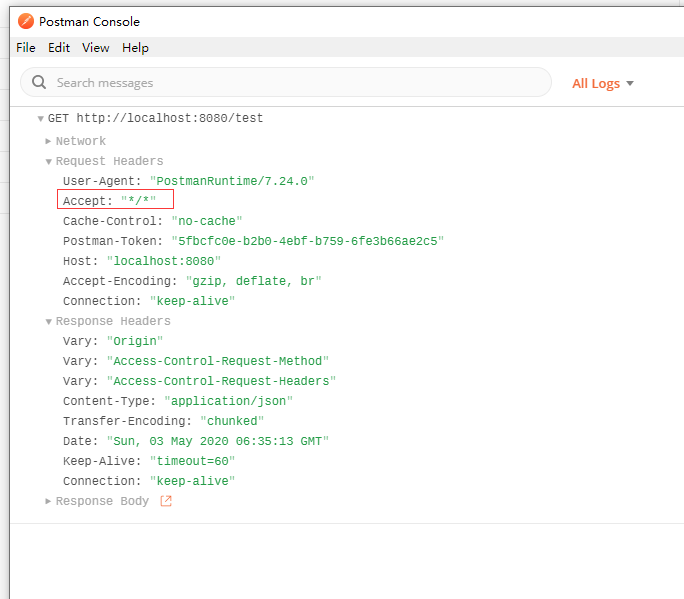Collapse the Request Headers section
This screenshot has height=599, width=684.
[x=48, y=161]
